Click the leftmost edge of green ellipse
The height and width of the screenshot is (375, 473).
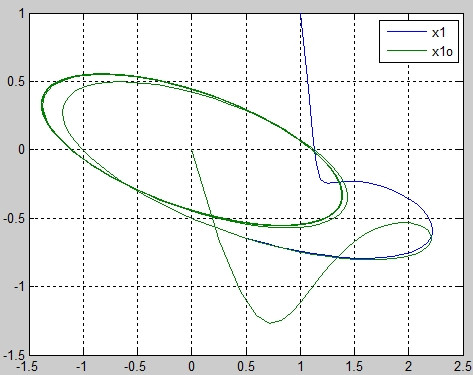(x=42, y=106)
